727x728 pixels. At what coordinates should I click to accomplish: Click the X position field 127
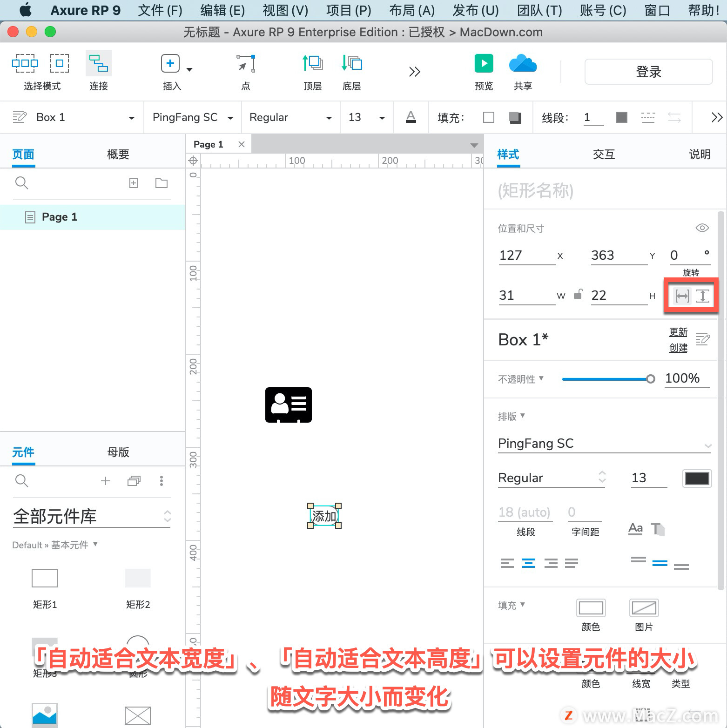click(x=527, y=255)
